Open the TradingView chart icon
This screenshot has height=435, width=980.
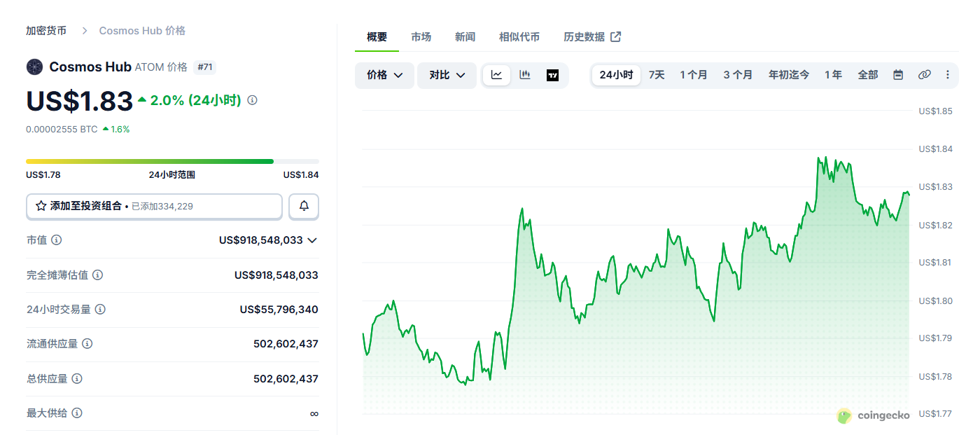[x=553, y=75]
